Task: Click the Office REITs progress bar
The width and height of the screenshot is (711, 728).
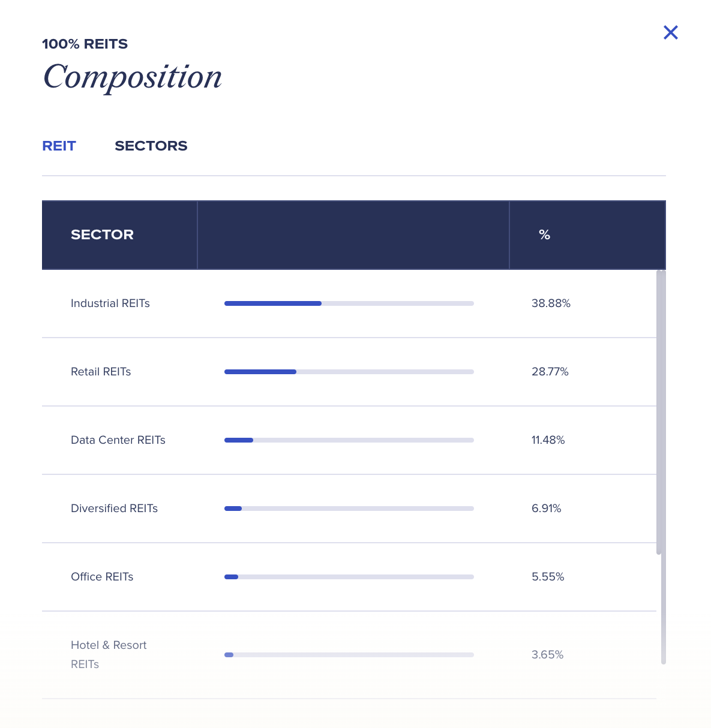Action: tap(349, 577)
